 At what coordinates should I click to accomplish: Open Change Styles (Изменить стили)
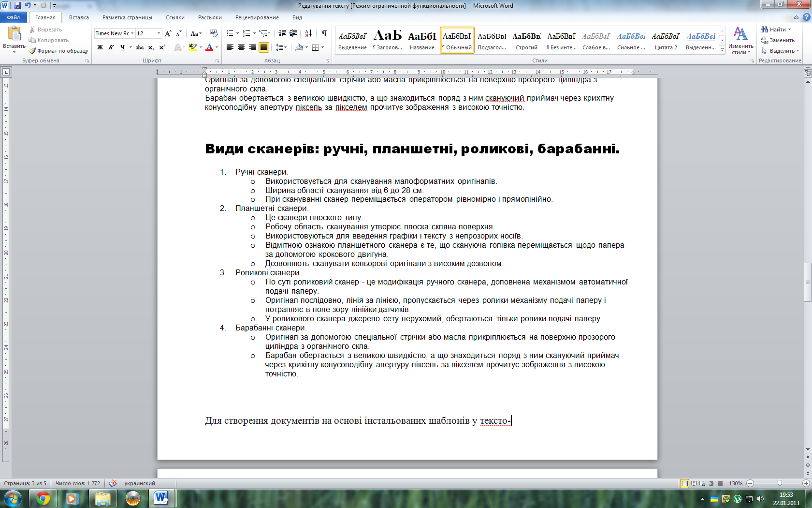(x=740, y=41)
